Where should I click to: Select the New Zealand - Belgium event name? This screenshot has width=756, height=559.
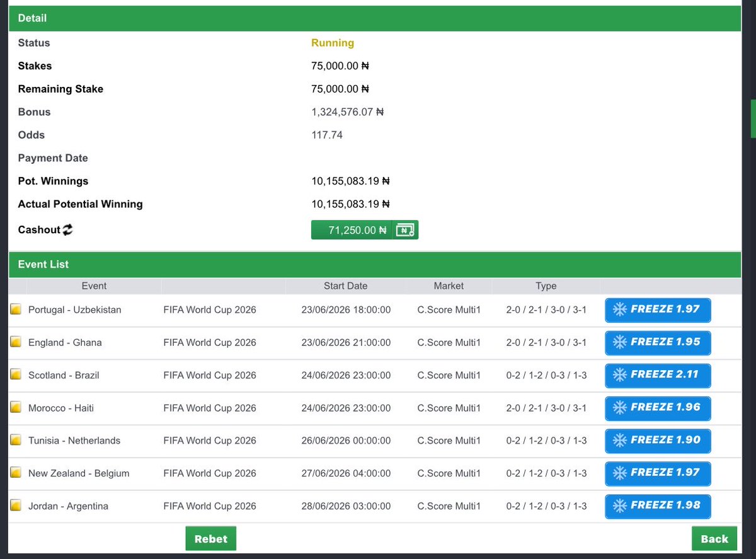[79, 473]
